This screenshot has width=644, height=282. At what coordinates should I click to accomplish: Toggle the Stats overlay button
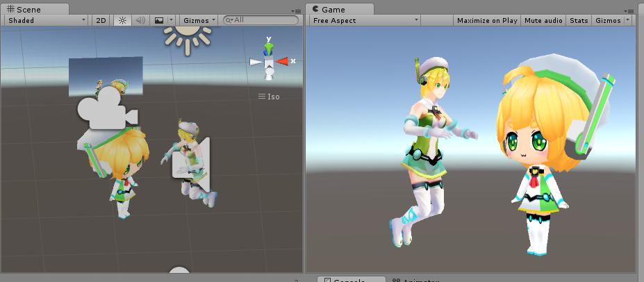[579, 21]
